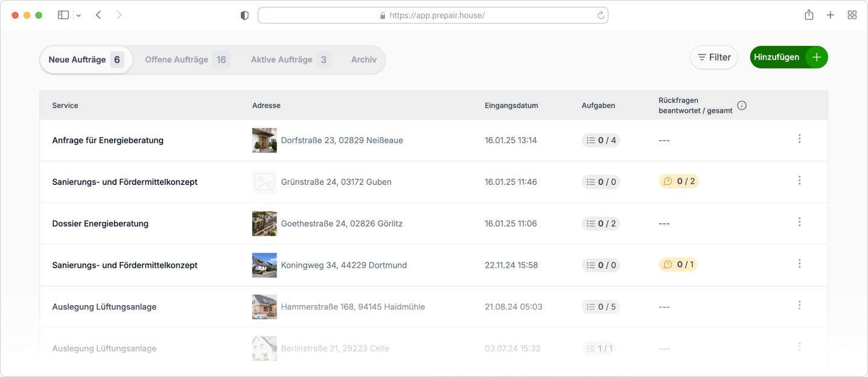Click the privacy shield icon
Image resolution: width=868 pixels, height=377 pixels.
[244, 16]
